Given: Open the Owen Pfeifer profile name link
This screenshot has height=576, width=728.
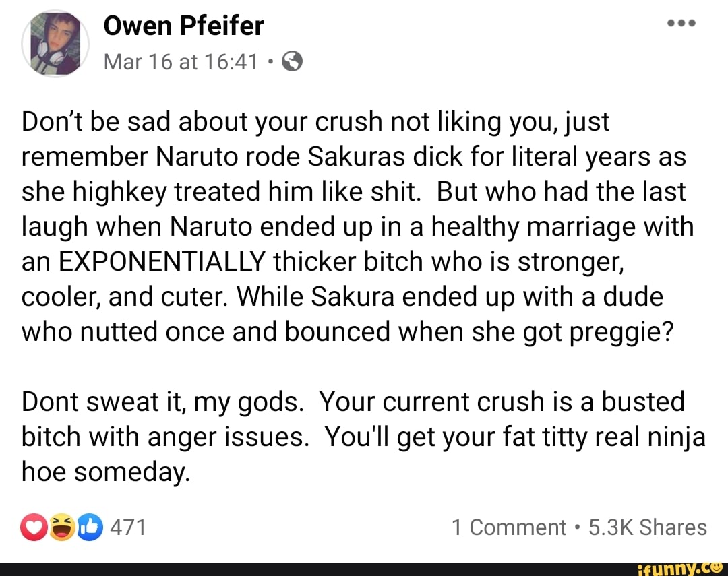Looking at the screenshot, I should point(183,26).
